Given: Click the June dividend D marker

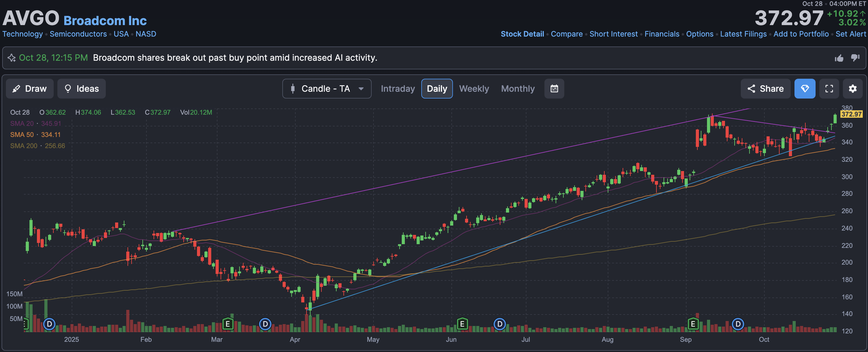Looking at the screenshot, I should pyautogui.click(x=499, y=324).
